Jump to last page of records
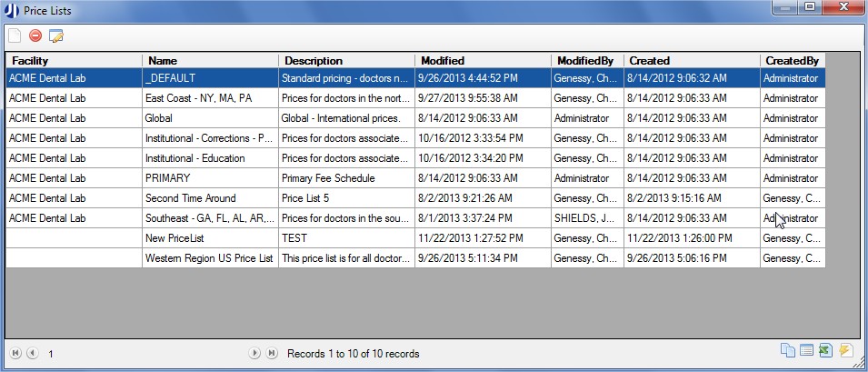This screenshot has width=868, height=372. click(x=272, y=353)
